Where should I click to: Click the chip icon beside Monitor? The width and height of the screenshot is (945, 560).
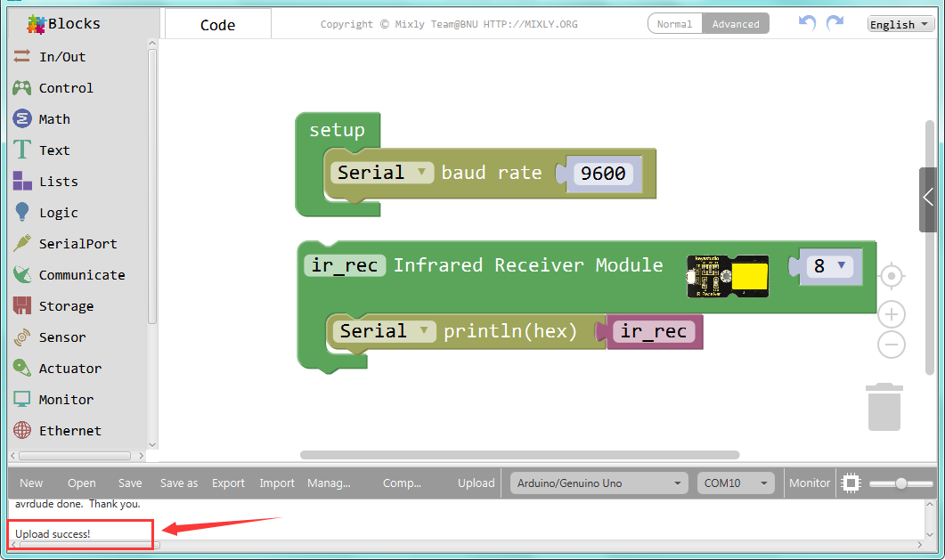851,483
